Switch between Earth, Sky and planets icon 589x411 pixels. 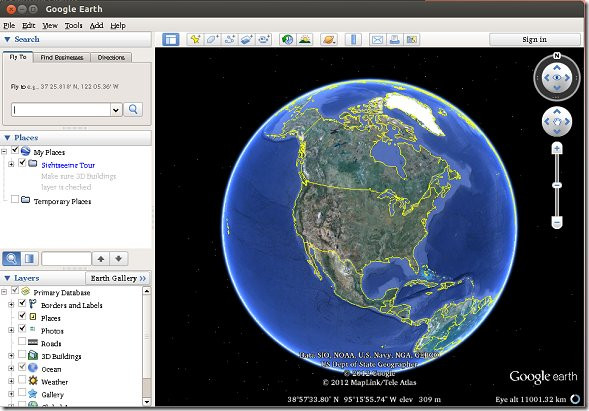[x=329, y=39]
